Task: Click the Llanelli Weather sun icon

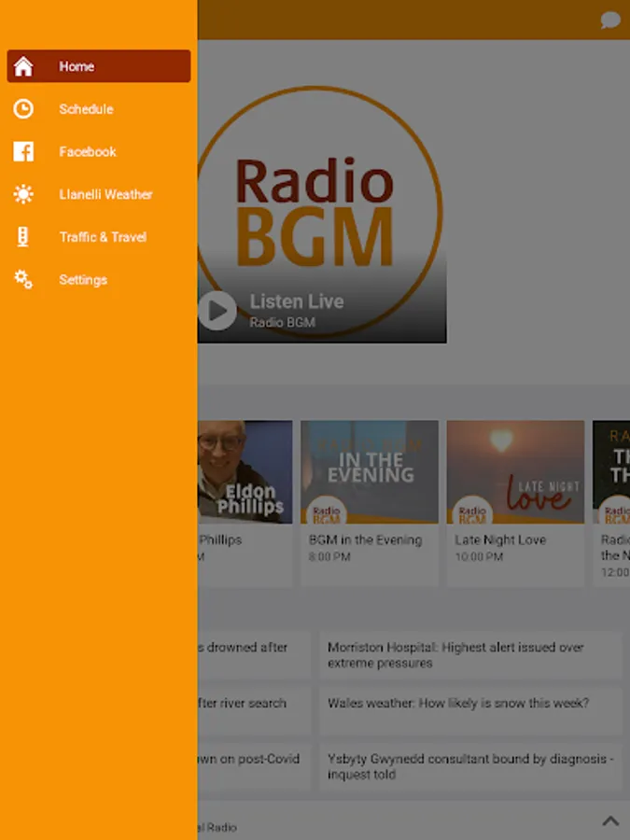Action: 23,194
